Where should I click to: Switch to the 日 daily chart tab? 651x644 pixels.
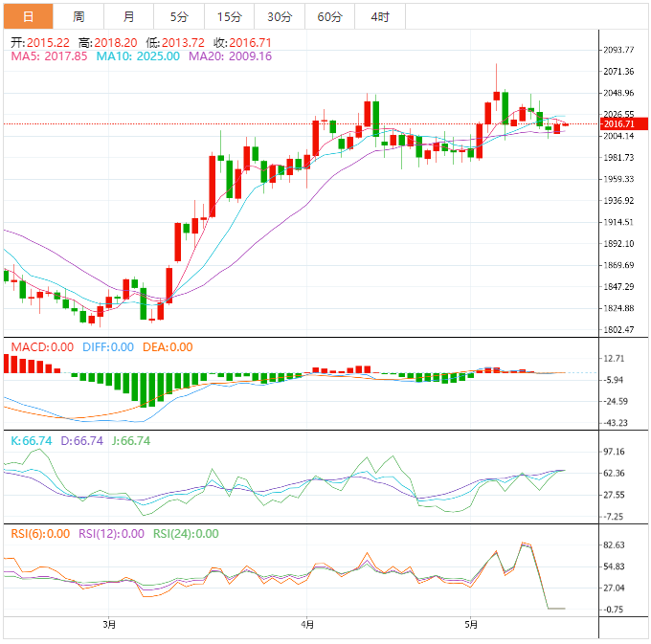[29, 16]
